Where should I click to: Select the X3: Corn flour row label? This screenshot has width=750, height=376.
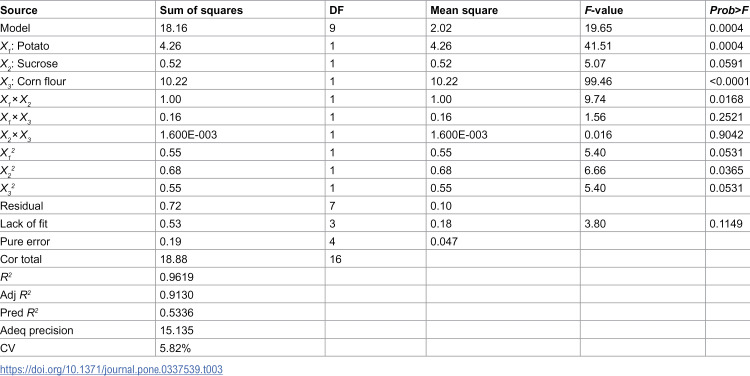click(33, 81)
